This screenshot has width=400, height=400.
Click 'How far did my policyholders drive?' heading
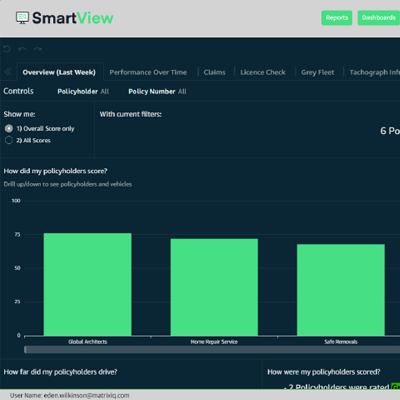pos(60,372)
